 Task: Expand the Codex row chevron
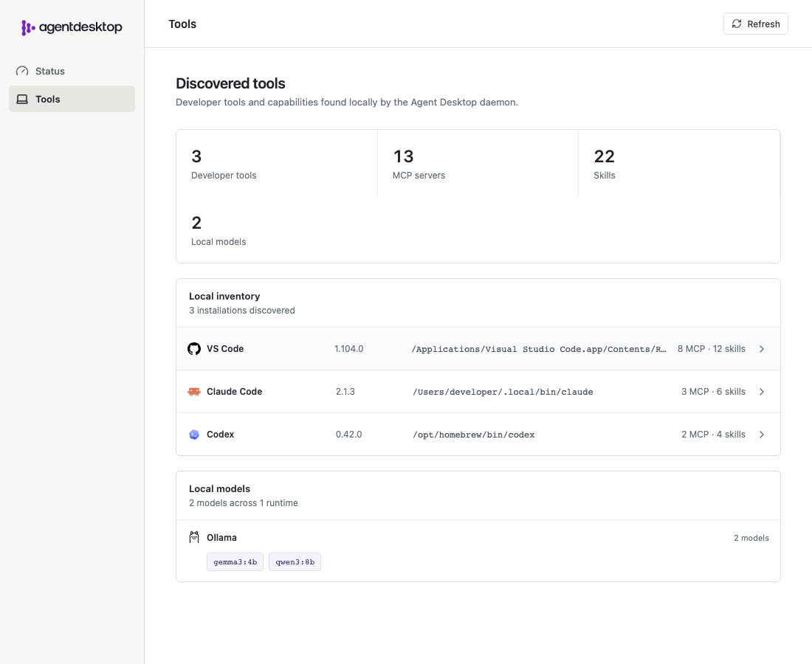(762, 435)
